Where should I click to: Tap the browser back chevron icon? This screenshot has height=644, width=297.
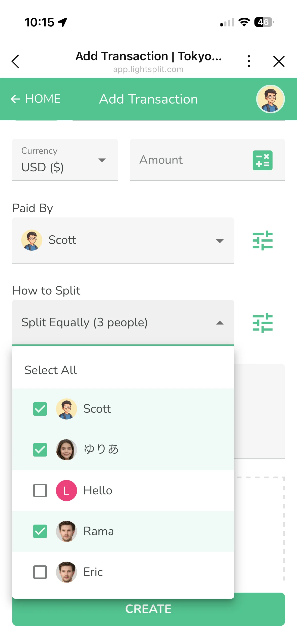click(x=16, y=61)
